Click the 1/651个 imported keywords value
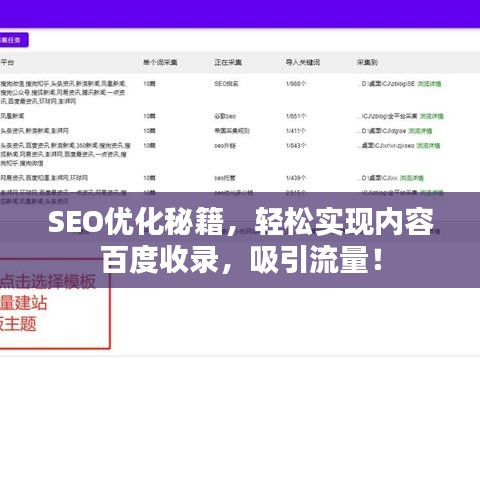The image size is (480, 480). pyautogui.click(x=296, y=116)
